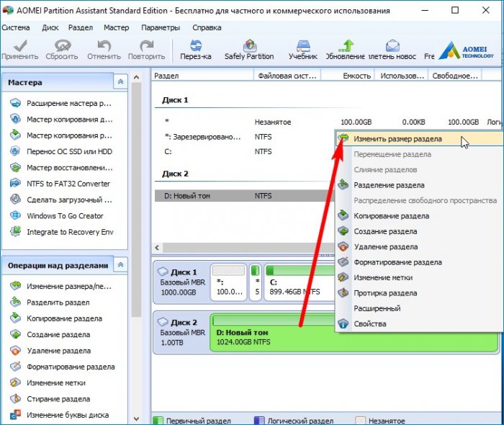Sort by the Свободное column header
The width and height of the screenshot is (504, 425).
(455, 76)
